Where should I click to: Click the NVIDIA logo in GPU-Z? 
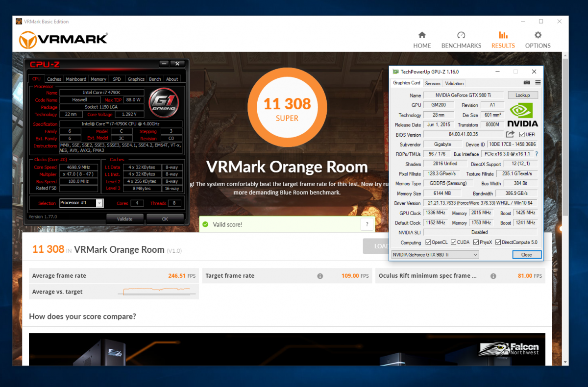tap(523, 115)
